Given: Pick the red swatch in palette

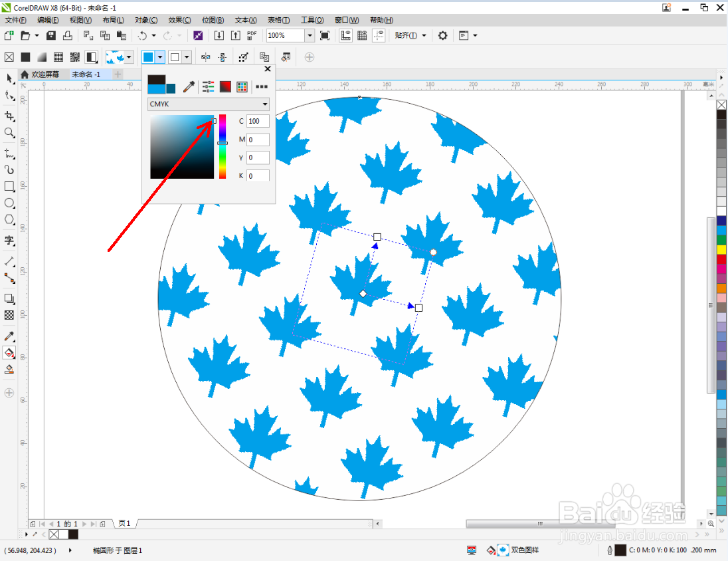Looking at the screenshot, I should point(721,259).
